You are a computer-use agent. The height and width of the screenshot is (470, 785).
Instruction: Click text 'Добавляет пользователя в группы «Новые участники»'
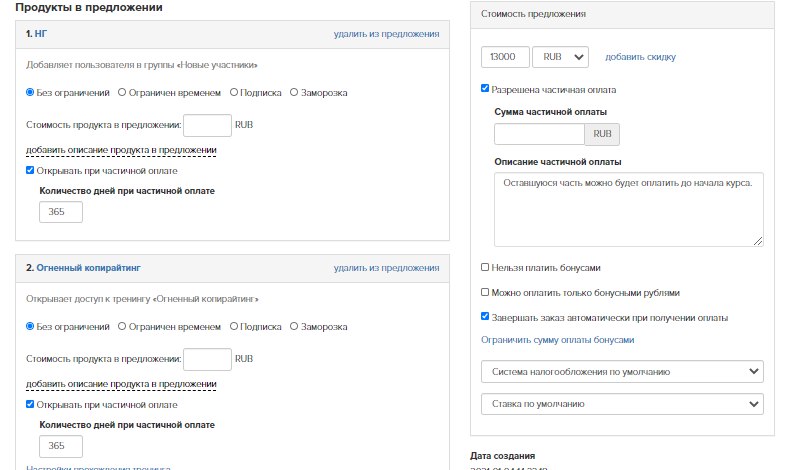142,65
